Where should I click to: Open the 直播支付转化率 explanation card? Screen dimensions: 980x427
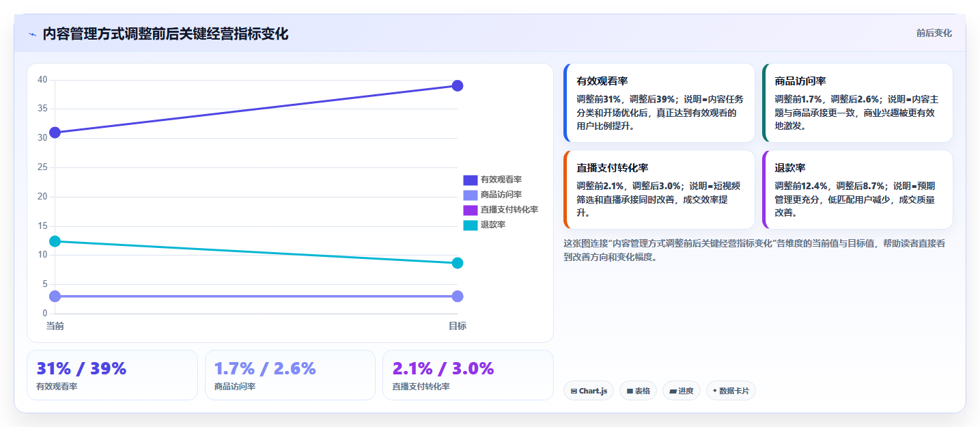pyautogui.click(x=659, y=189)
